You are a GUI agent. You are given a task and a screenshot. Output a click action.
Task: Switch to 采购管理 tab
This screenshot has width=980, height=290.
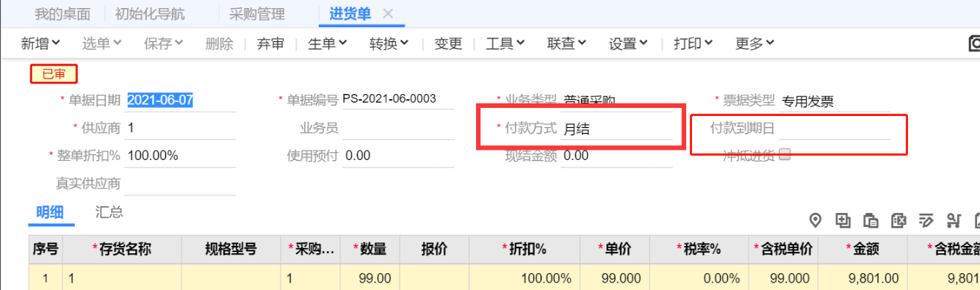(257, 13)
